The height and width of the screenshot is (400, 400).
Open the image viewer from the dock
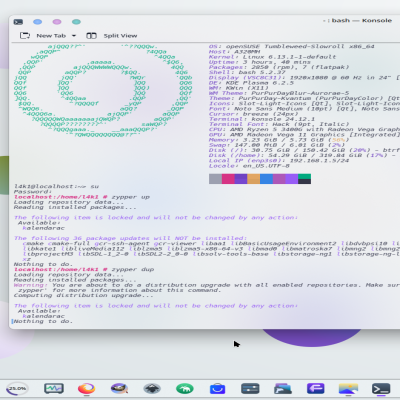tap(348, 388)
